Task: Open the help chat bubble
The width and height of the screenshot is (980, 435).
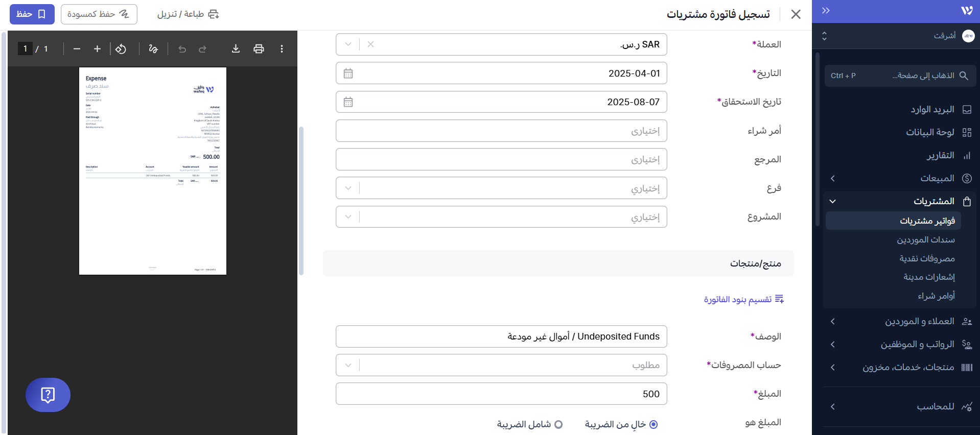Action: [48, 395]
